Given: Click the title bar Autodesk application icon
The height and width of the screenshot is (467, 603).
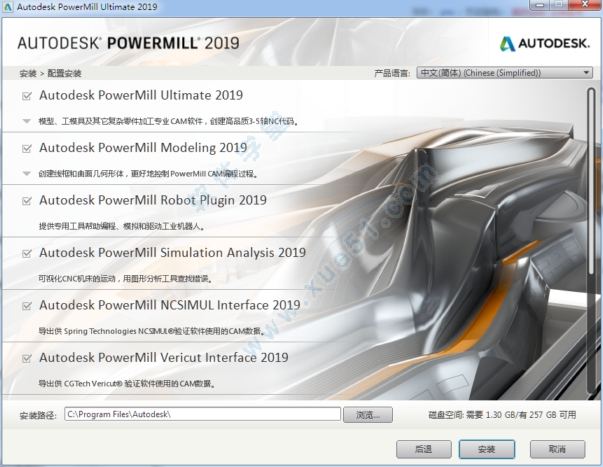Looking at the screenshot, I should pyautogui.click(x=8, y=7).
